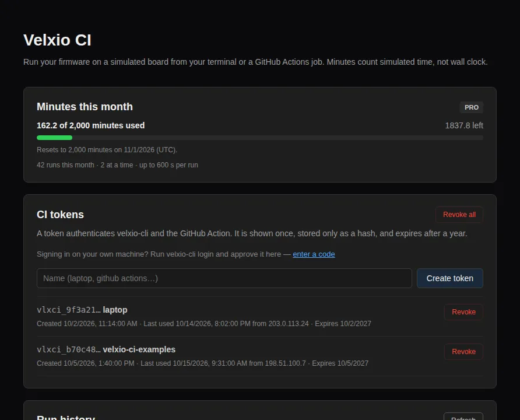Click the velxio-ci-examples token name
Viewport: 520px width, 420px height.
point(139,349)
